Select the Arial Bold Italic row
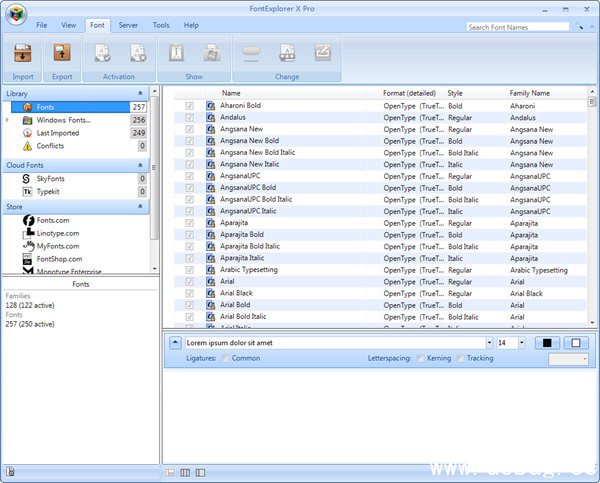This screenshot has width=600, height=483. point(380,317)
